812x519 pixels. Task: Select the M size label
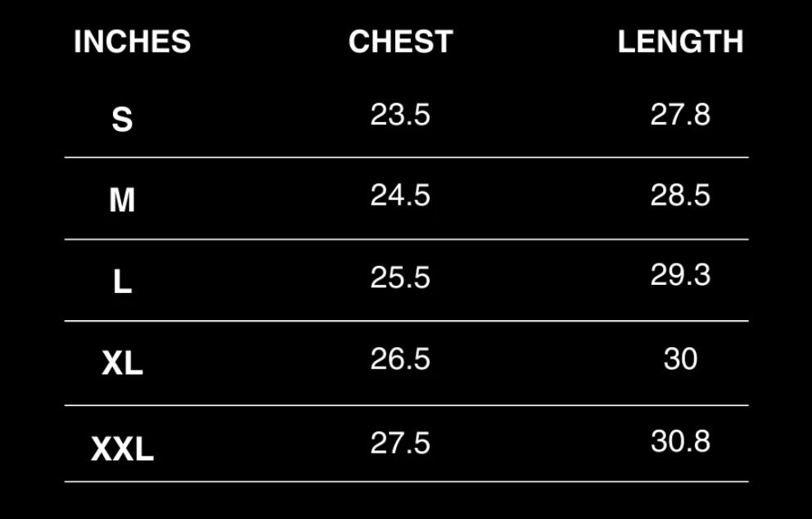pos(122,201)
